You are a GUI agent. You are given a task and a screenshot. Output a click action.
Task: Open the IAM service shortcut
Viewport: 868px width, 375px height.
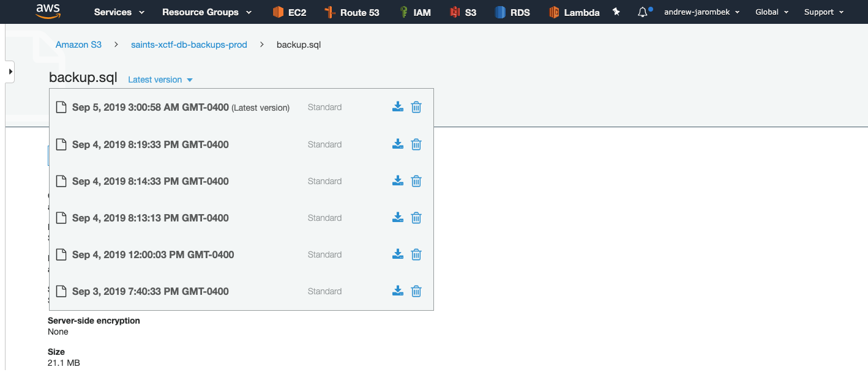[416, 12]
